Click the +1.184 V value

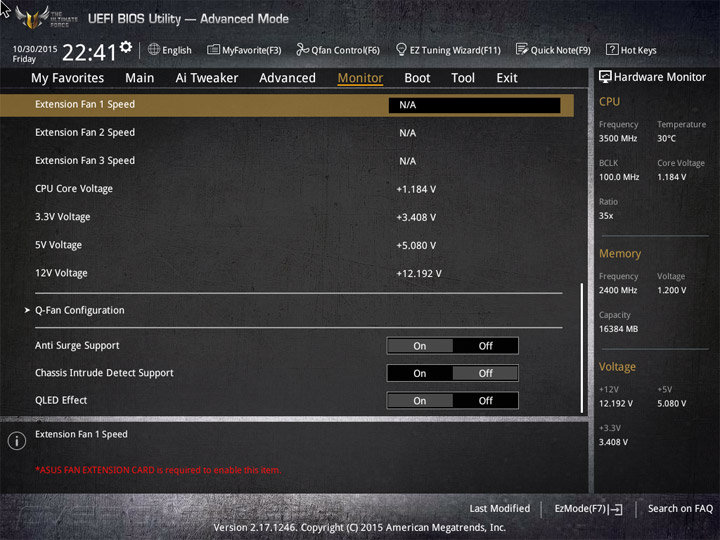coord(416,189)
